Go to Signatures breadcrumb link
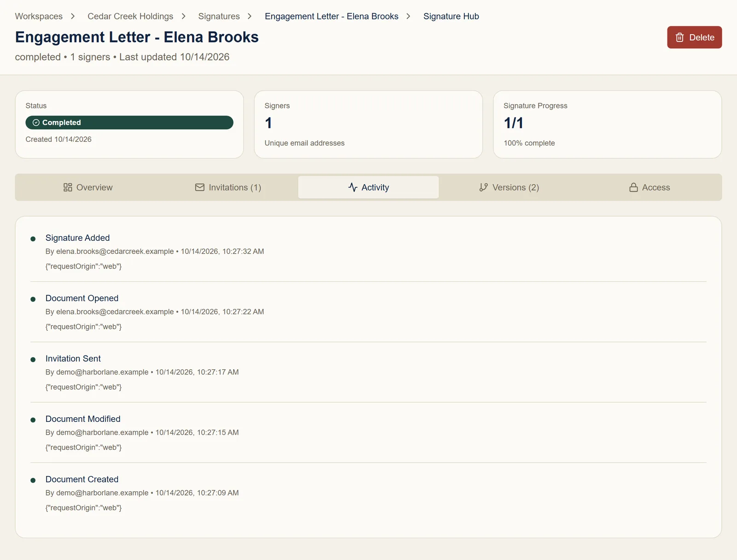This screenshot has height=560, width=737. click(219, 16)
